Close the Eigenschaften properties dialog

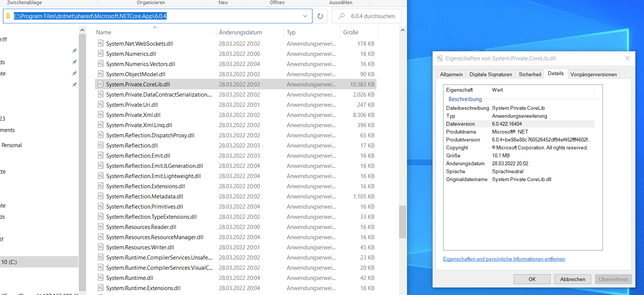(x=627, y=58)
